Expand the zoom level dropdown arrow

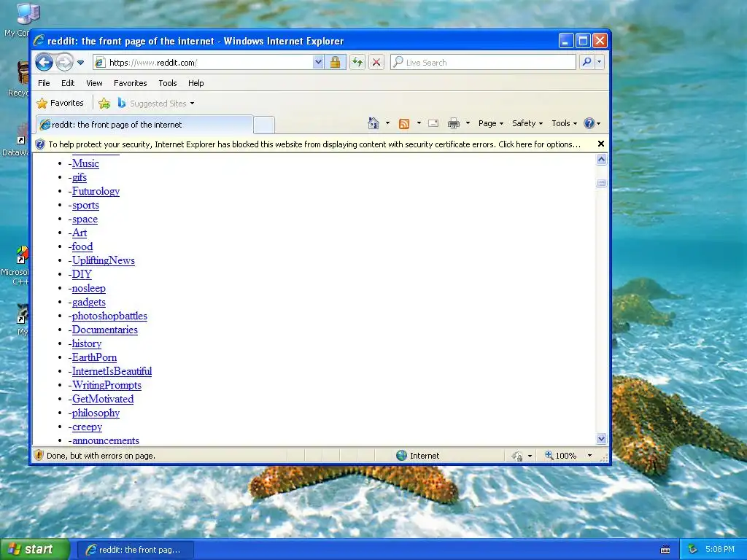[x=589, y=455]
